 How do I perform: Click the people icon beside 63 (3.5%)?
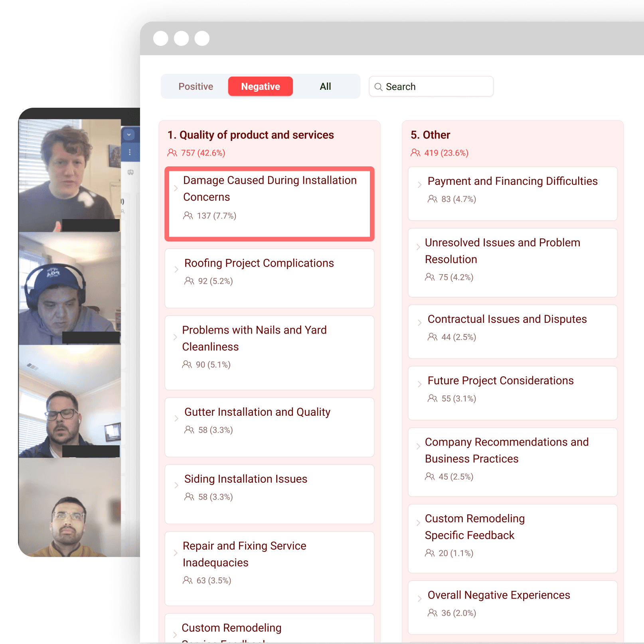coord(188,581)
